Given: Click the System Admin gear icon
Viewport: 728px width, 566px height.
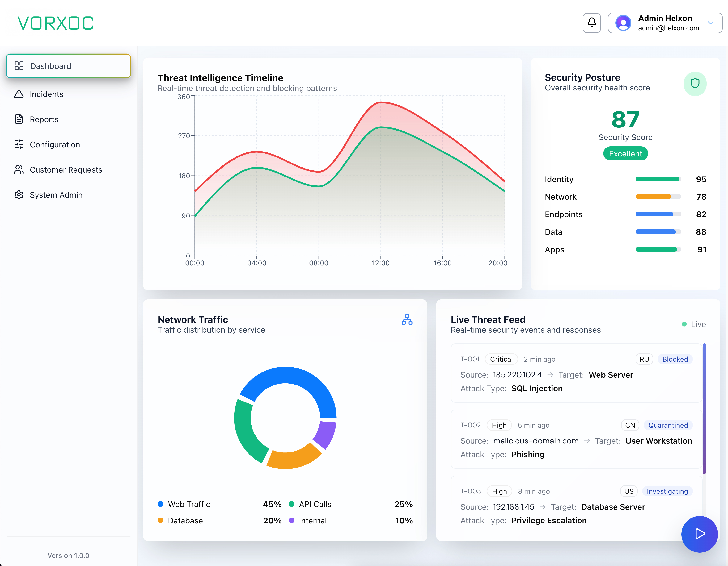Looking at the screenshot, I should 19,195.
